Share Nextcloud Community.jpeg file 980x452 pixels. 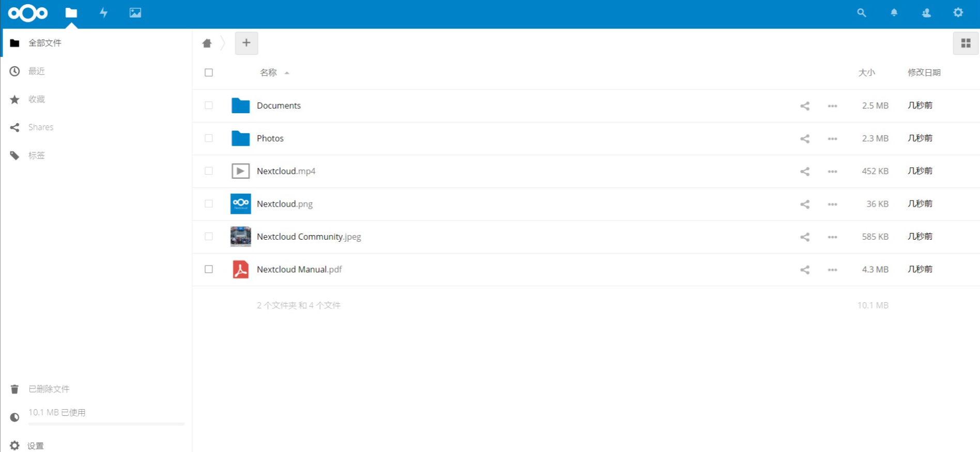805,237
